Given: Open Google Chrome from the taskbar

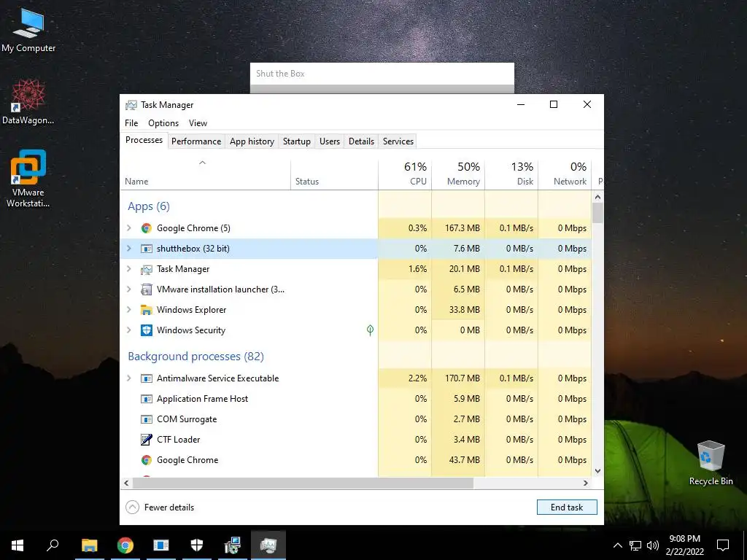Looking at the screenshot, I should (125, 545).
